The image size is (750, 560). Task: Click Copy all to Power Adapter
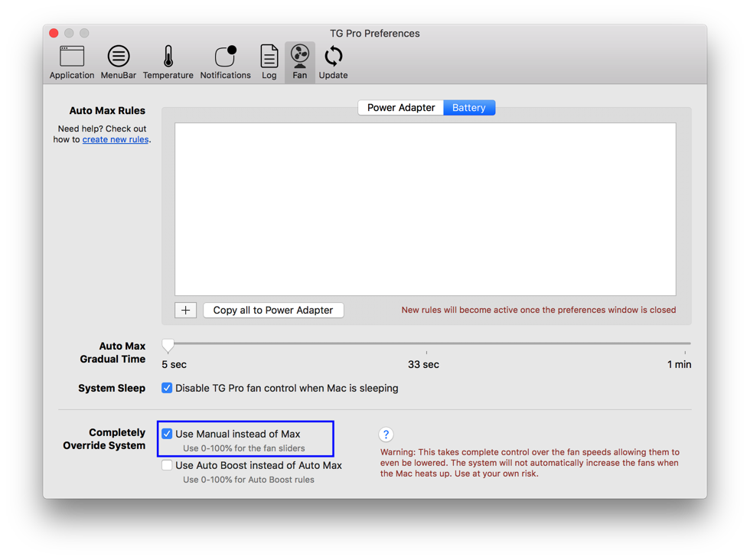coord(273,311)
